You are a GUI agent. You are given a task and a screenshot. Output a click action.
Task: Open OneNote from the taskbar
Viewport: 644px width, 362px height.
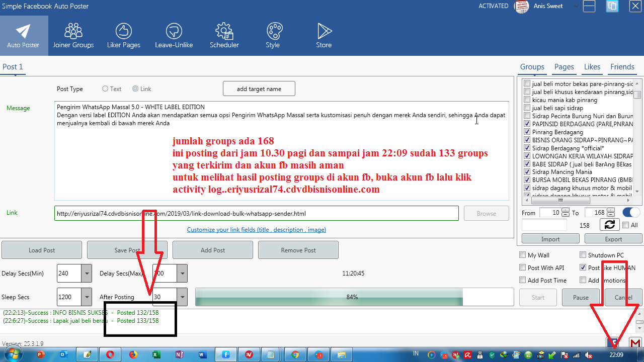tap(180, 354)
